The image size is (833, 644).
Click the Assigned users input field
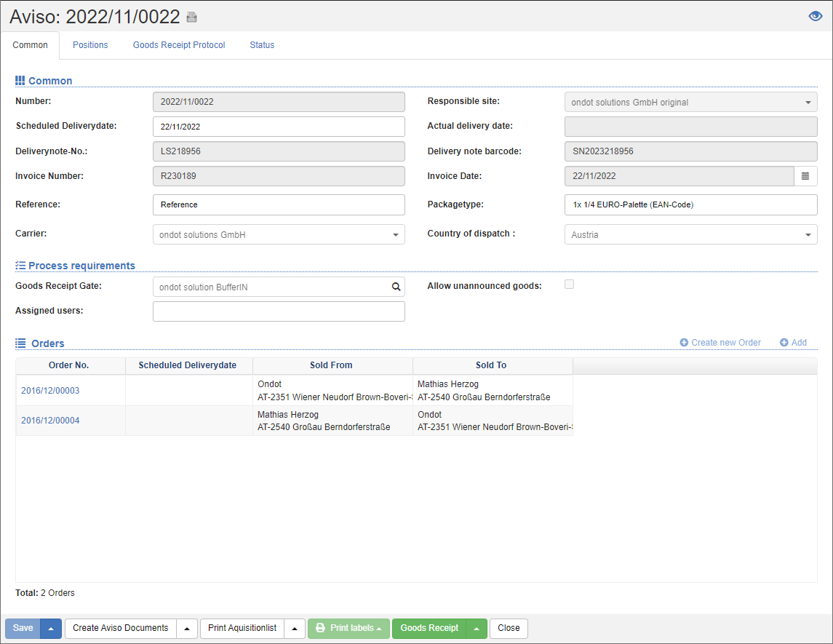(x=279, y=311)
